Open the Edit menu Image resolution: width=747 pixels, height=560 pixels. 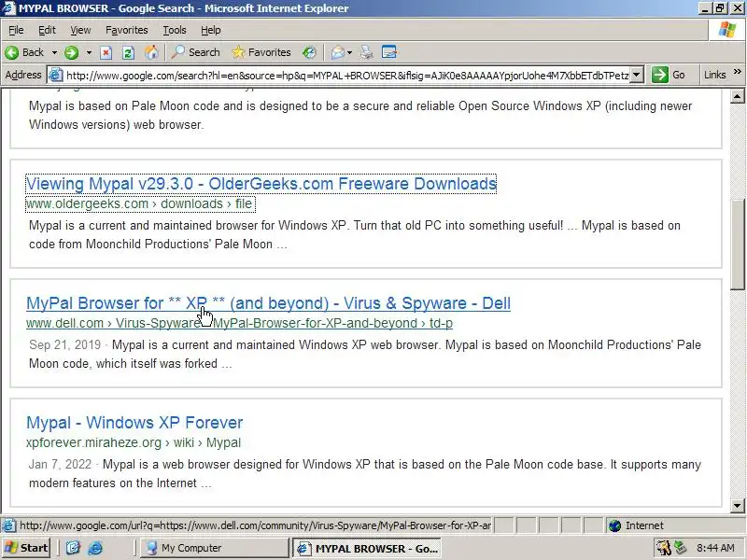47,30
